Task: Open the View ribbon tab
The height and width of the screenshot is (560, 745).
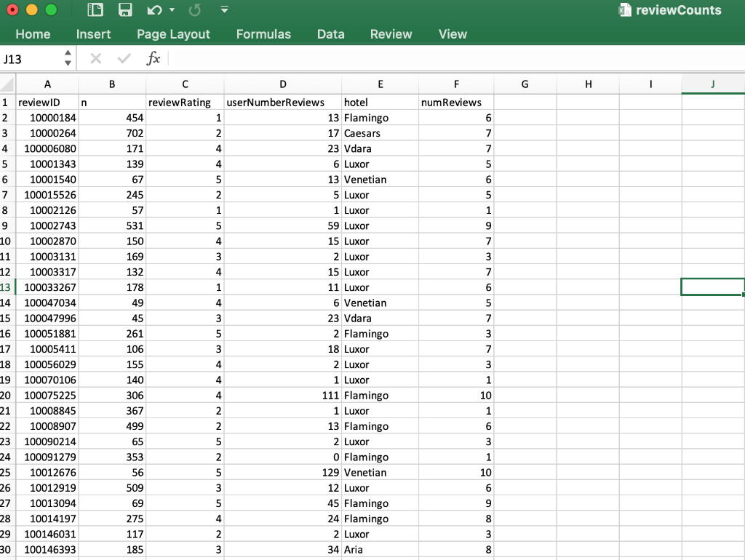Action: pyautogui.click(x=453, y=34)
